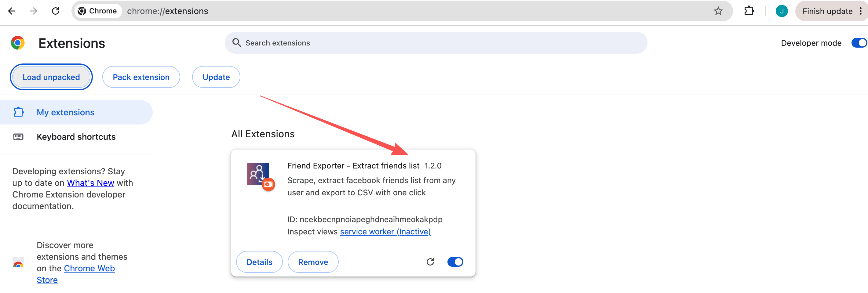This screenshot has width=868, height=293.
Task: Click the Search extensions field
Action: click(x=436, y=43)
